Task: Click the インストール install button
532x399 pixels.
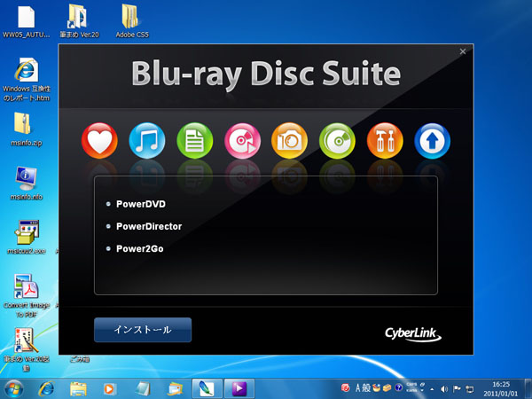Action: coord(143,330)
